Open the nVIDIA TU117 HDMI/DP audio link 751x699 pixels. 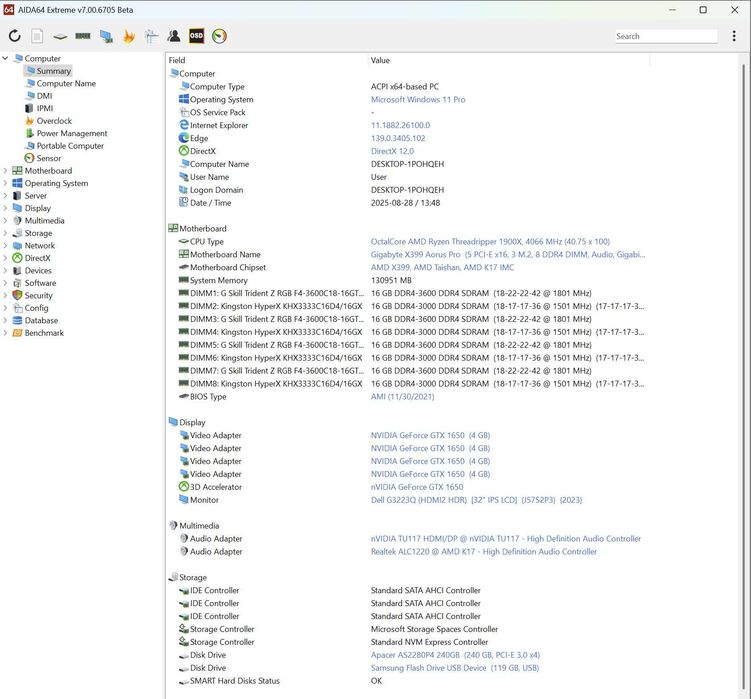[506, 539]
